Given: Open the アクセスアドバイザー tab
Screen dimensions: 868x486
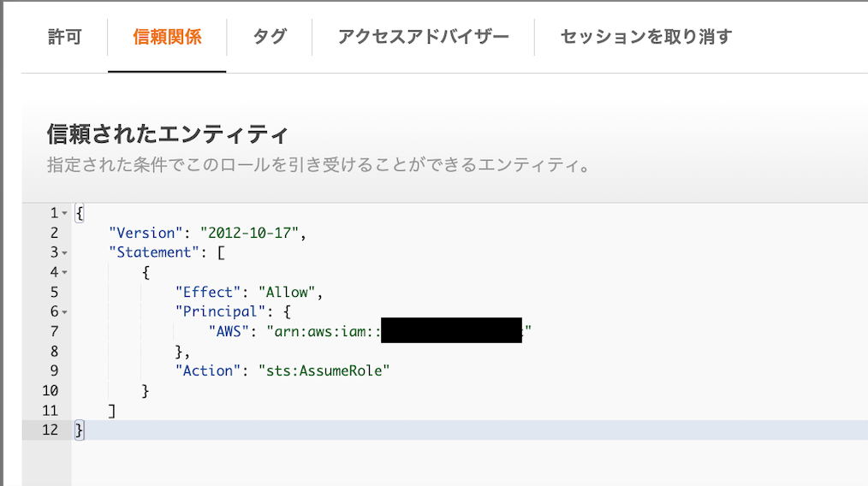Looking at the screenshot, I should click(424, 37).
